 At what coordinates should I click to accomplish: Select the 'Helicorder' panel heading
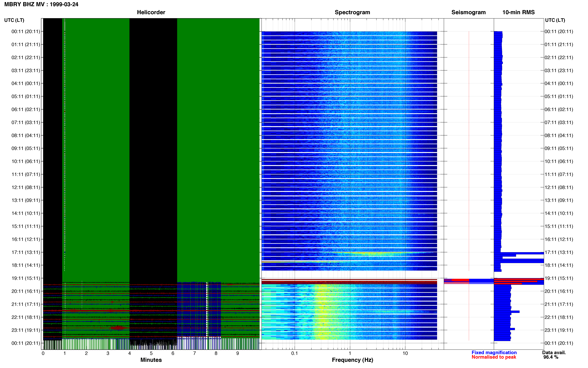tap(151, 12)
